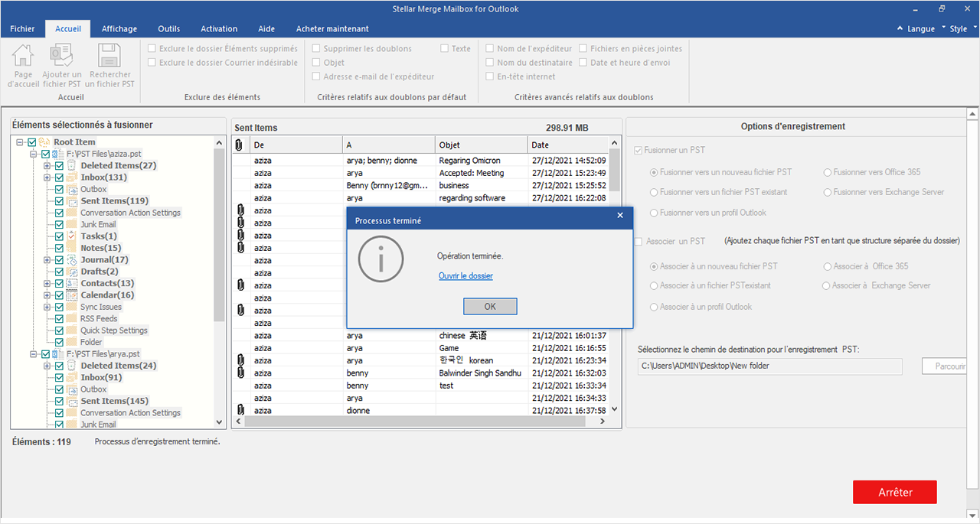Click the Drafts(2) icon
The height and width of the screenshot is (524, 980).
(72, 272)
